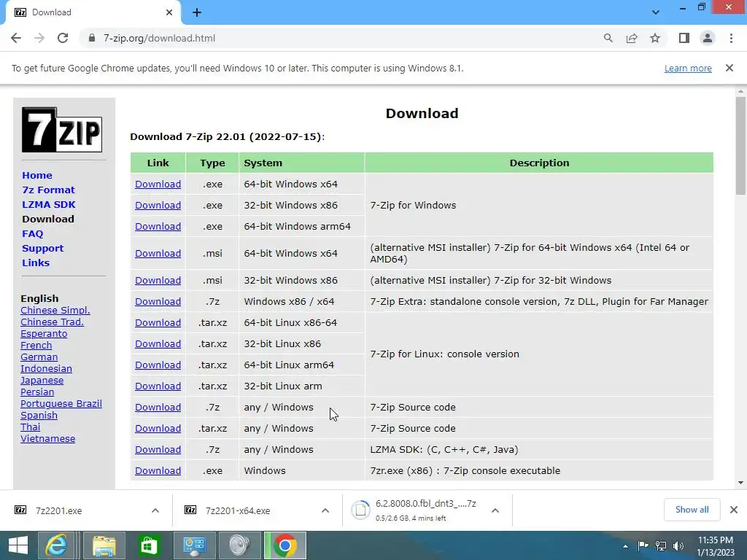Expand options for 7z2201.exe download
The image size is (747, 560).
(x=155, y=510)
